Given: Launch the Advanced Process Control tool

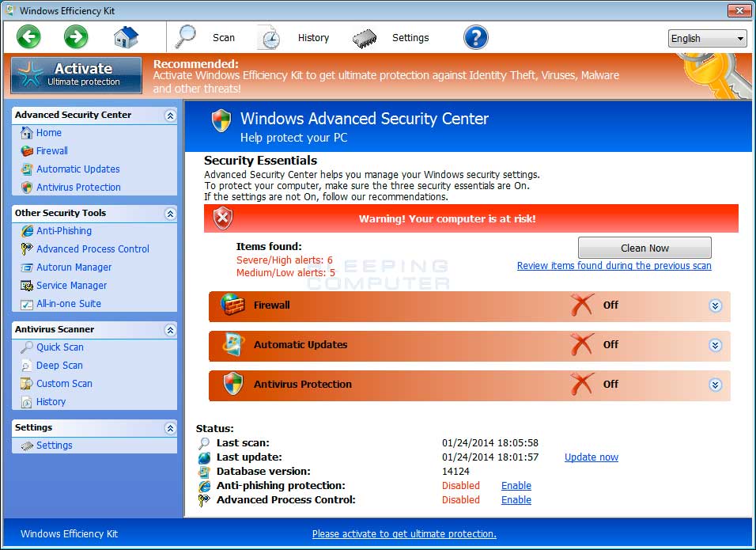Looking at the screenshot, I should [x=92, y=248].
